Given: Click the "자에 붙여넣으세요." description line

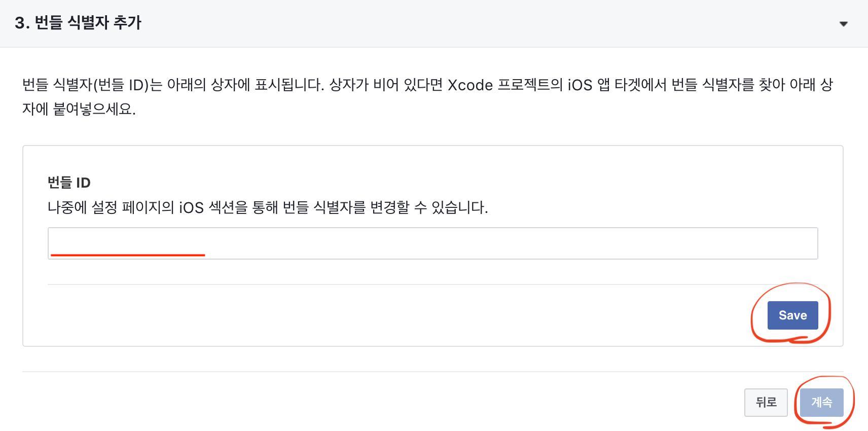Looking at the screenshot, I should pos(79,109).
